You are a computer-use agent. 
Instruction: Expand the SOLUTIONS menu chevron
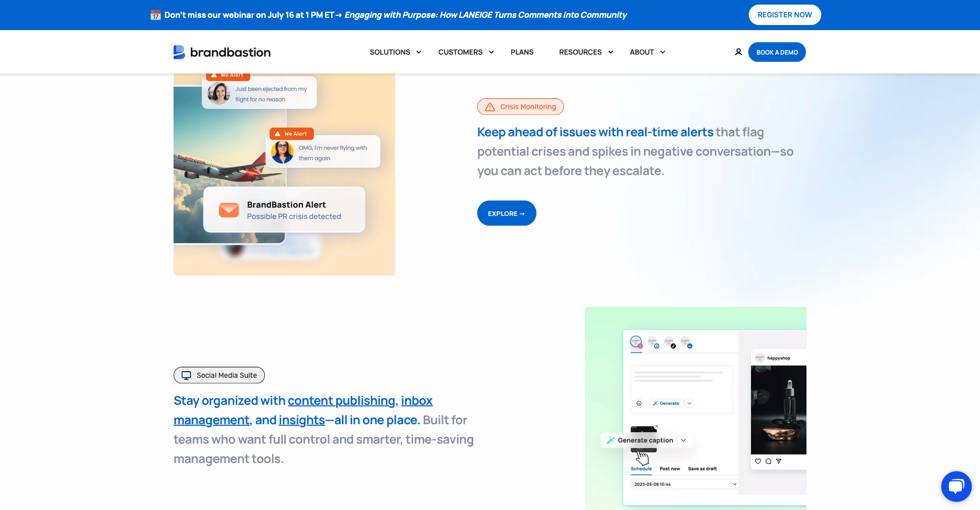(x=419, y=52)
